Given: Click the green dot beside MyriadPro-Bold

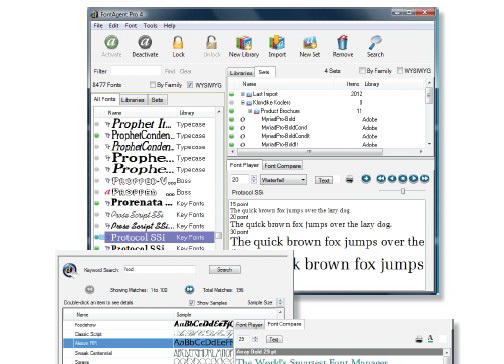Looking at the screenshot, I should pyautogui.click(x=232, y=119).
